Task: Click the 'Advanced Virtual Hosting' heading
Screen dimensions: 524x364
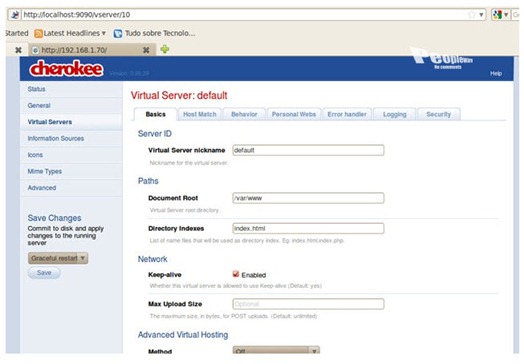Action: click(x=183, y=335)
